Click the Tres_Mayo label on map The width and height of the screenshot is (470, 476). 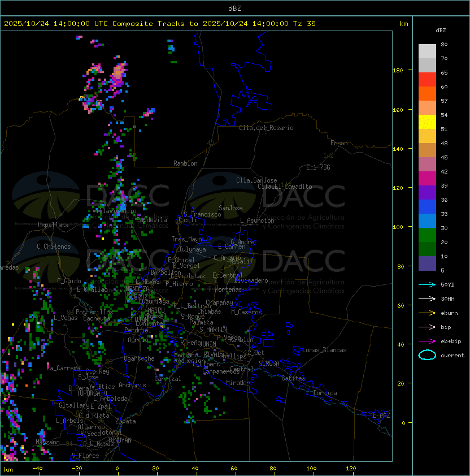click(x=186, y=239)
